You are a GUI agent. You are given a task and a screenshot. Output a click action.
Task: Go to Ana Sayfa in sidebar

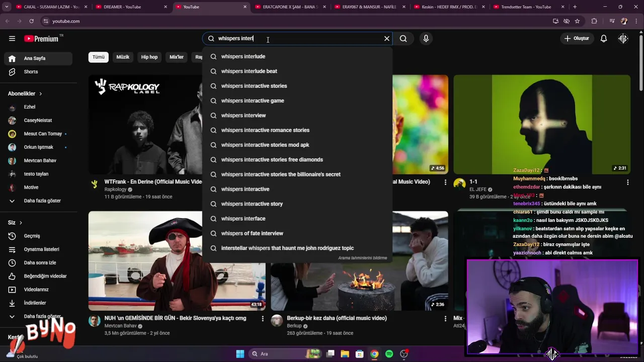pos(38,58)
